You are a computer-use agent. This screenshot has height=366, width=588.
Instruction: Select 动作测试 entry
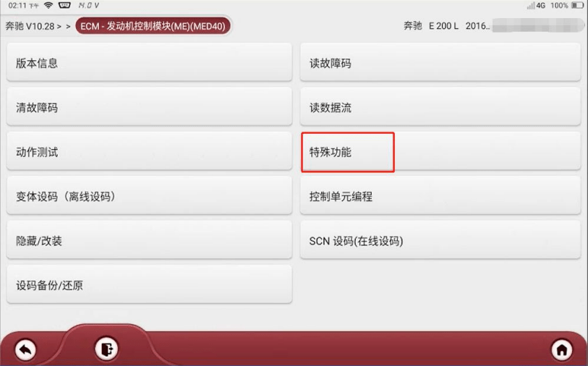pyautogui.click(x=149, y=151)
